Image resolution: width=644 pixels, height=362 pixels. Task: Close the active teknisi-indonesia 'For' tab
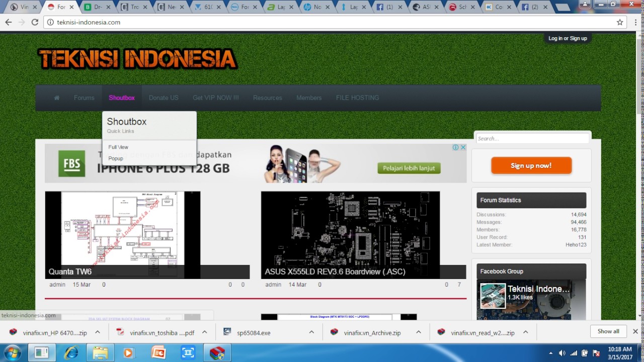[x=72, y=7]
